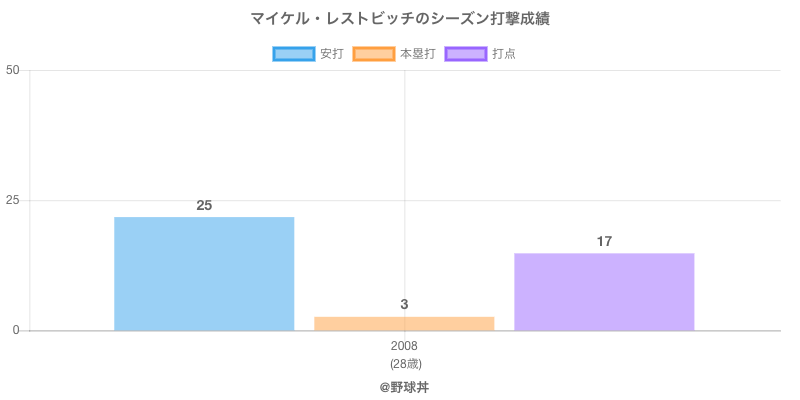Click the data label 3 above orange bar
The width and height of the screenshot is (800, 400).
coord(404,304)
